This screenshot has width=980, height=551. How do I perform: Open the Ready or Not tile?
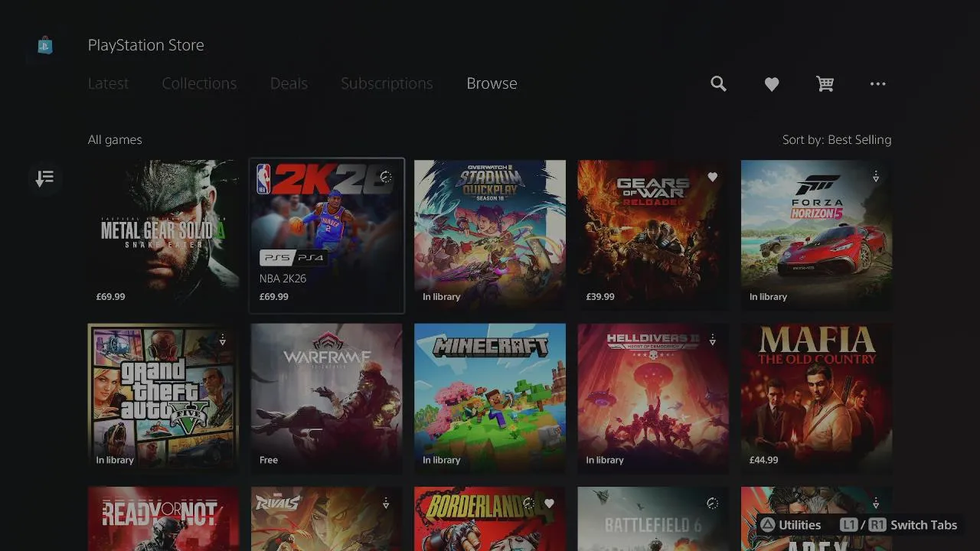[x=163, y=519]
